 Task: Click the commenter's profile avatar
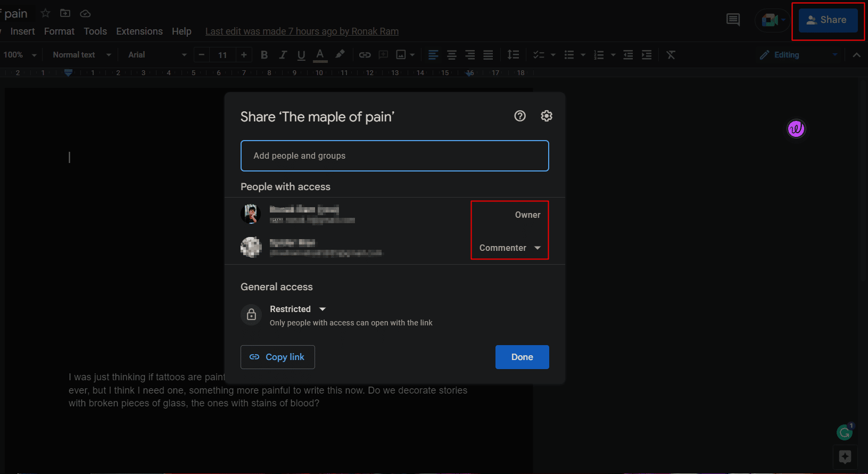pos(251,247)
